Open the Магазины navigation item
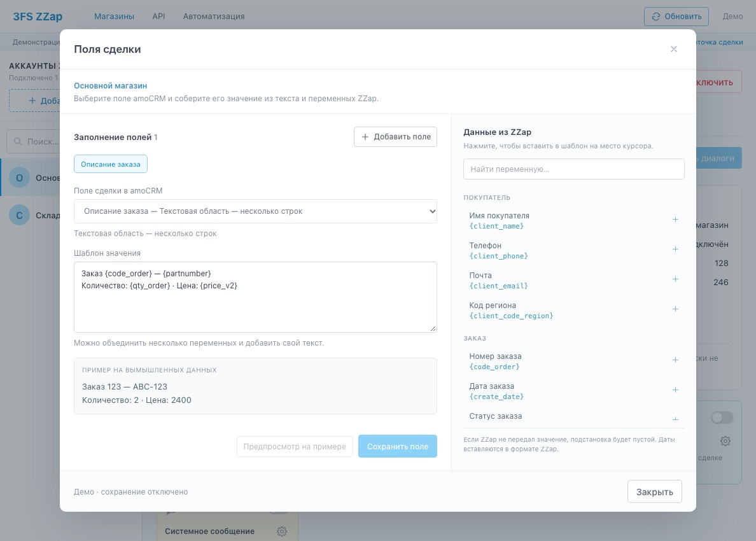756x541 pixels. (115, 17)
